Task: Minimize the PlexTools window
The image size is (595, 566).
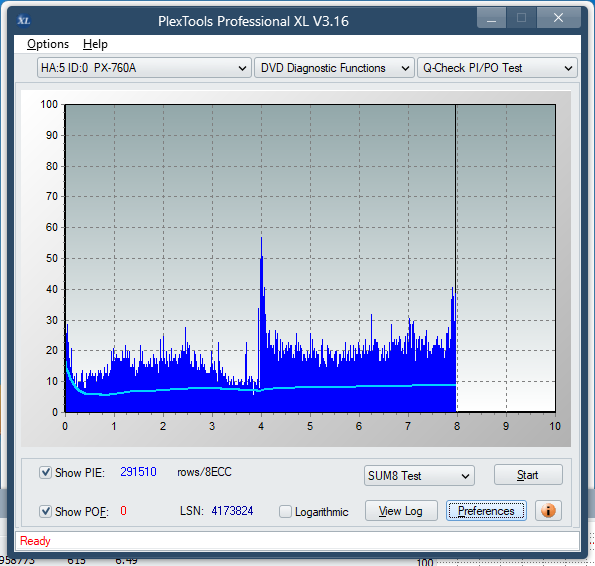Action: [491, 18]
